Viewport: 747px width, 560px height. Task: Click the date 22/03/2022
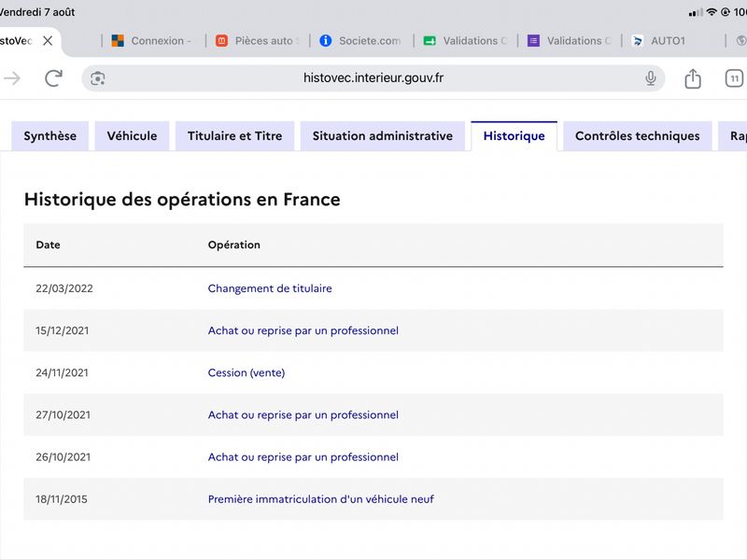[x=64, y=288]
